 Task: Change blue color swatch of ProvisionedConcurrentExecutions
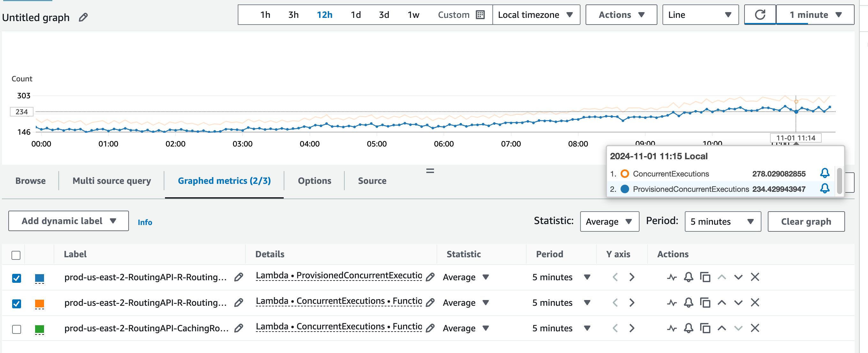click(40, 278)
